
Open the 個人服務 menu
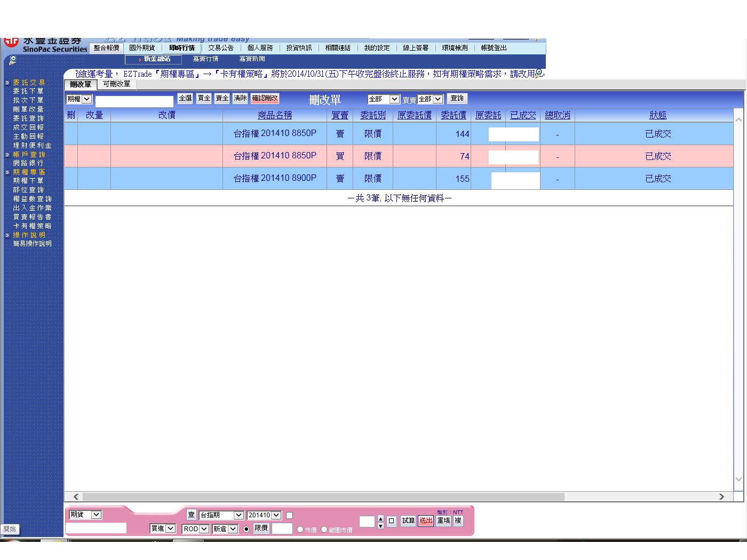click(260, 48)
